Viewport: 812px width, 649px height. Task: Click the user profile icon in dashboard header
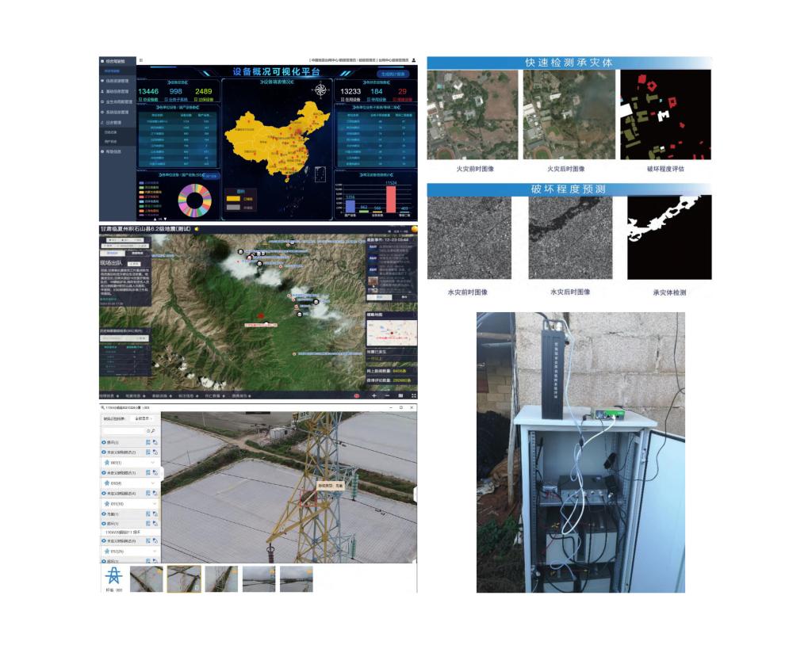click(413, 59)
